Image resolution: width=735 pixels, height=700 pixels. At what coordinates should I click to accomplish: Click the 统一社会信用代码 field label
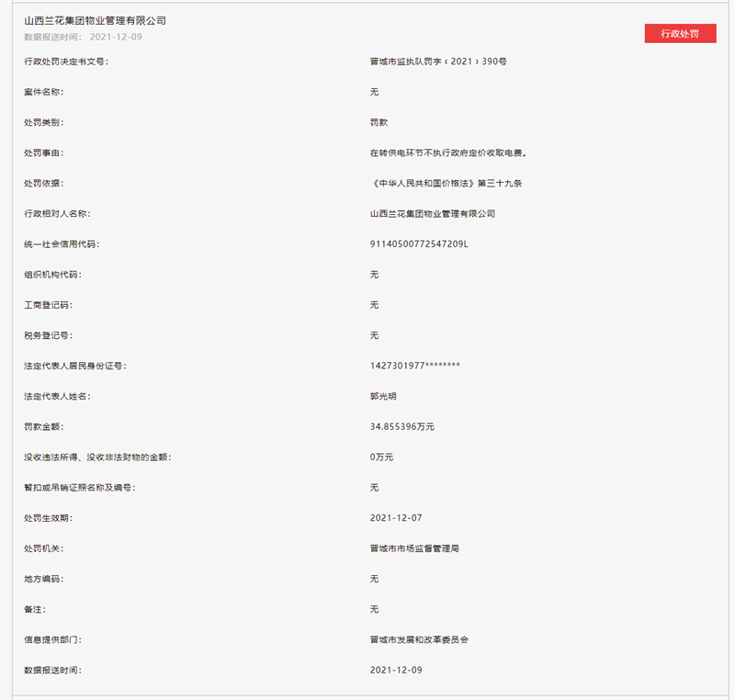(x=61, y=243)
